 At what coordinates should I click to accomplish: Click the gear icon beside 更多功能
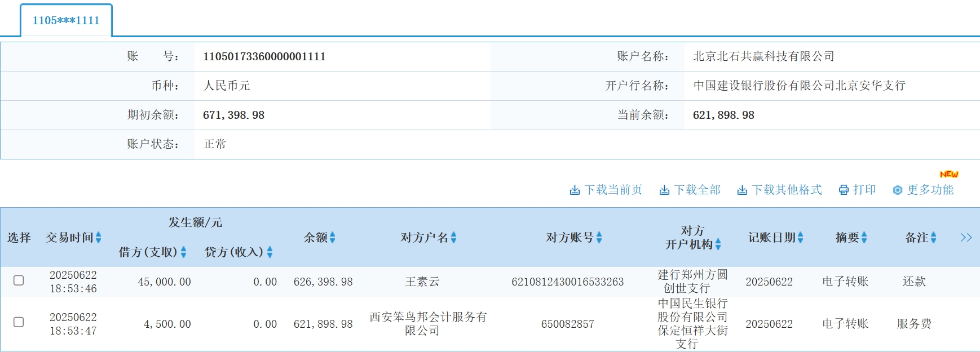click(898, 190)
